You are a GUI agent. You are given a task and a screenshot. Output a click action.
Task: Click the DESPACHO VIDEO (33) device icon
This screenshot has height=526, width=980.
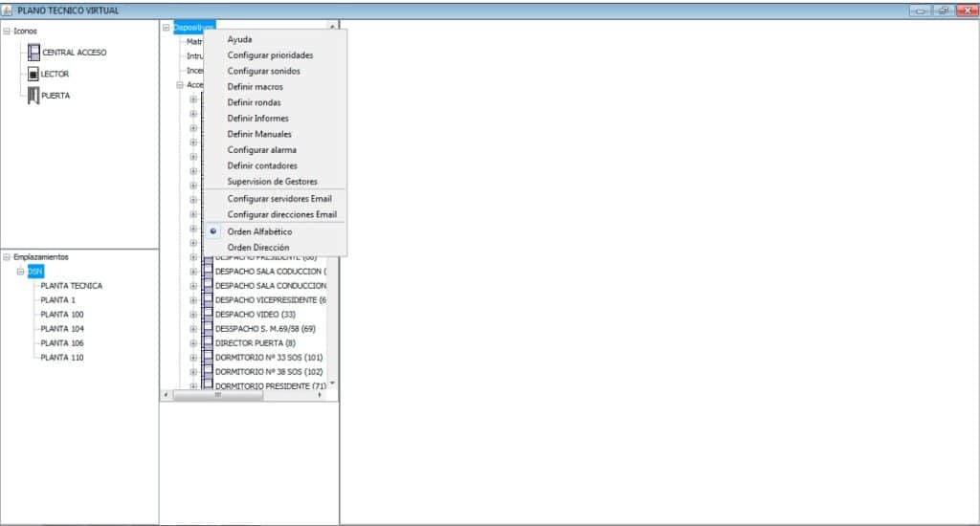coord(208,315)
